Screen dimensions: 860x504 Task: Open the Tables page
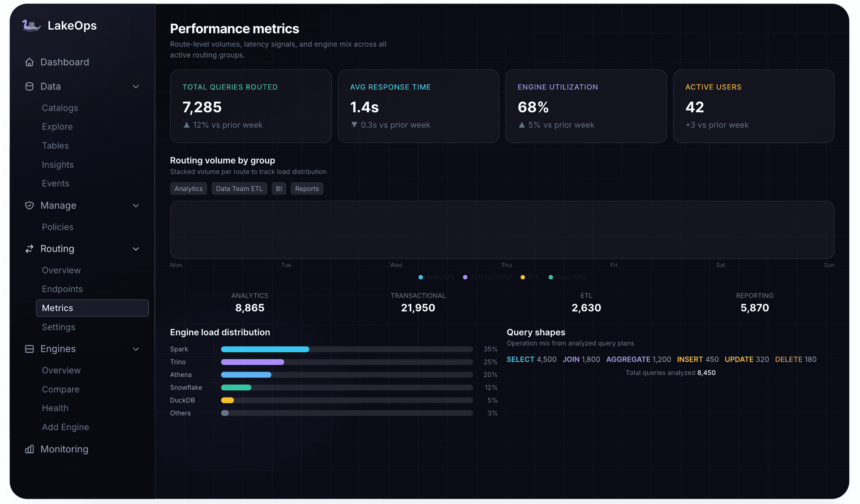[x=56, y=145]
